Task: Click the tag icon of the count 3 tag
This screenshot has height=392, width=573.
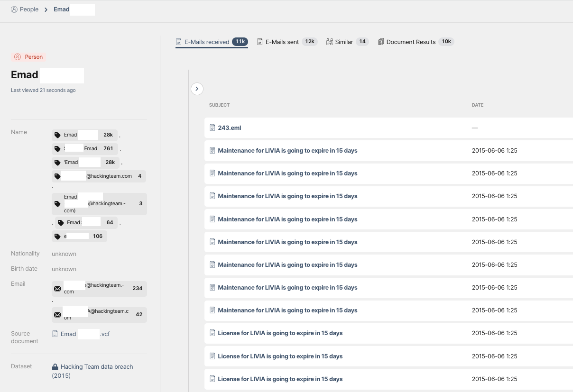Action: pos(58,204)
